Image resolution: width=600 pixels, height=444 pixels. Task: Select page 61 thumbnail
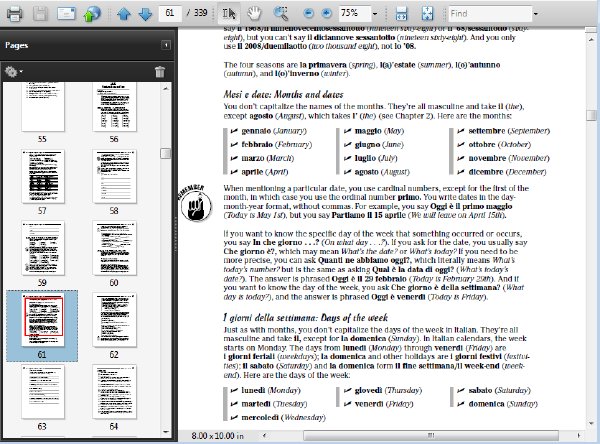(43, 320)
